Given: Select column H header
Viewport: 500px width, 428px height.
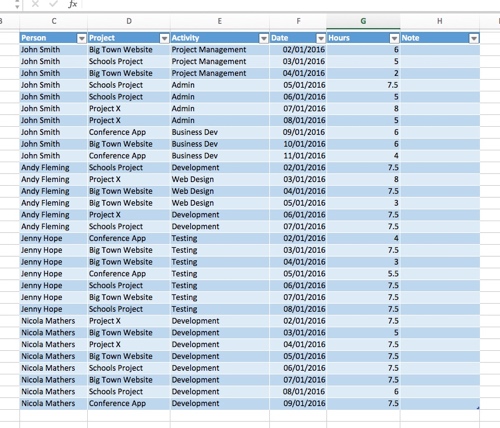Looking at the screenshot, I should click(x=440, y=21).
